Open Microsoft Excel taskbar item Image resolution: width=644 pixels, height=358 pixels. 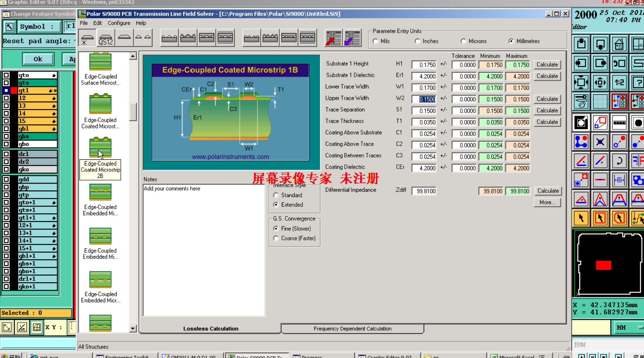coord(520,356)
